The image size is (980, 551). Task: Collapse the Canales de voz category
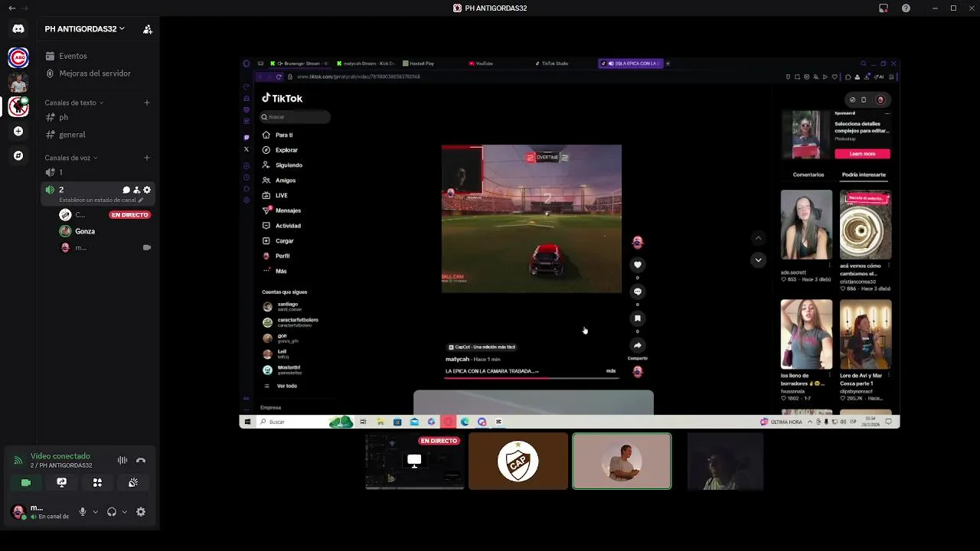pos(70,158)
